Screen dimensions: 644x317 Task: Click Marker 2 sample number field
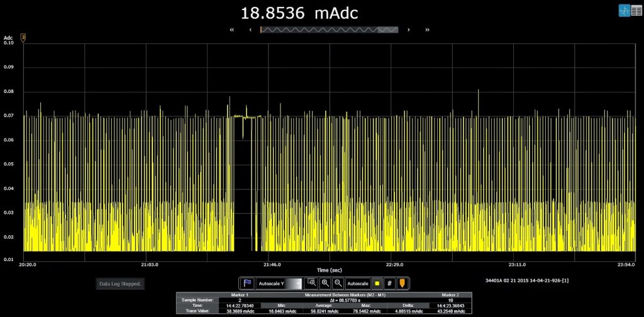click(450, 301)
